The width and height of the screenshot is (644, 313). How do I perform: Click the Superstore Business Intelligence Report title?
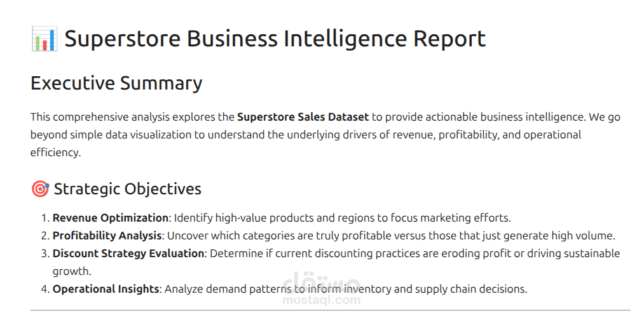coord(275,39)
